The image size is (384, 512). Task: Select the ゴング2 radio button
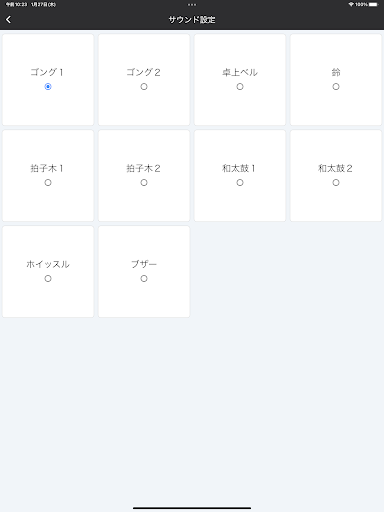point(144,87)
